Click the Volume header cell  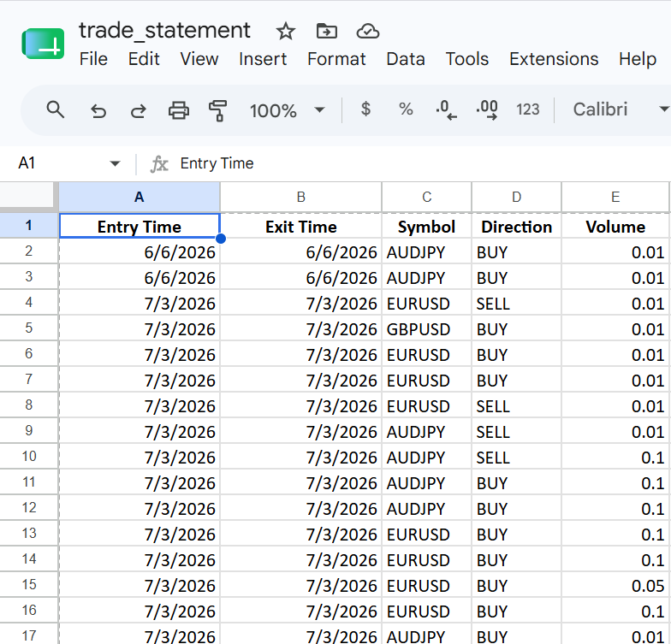click(x=615, y=226)
